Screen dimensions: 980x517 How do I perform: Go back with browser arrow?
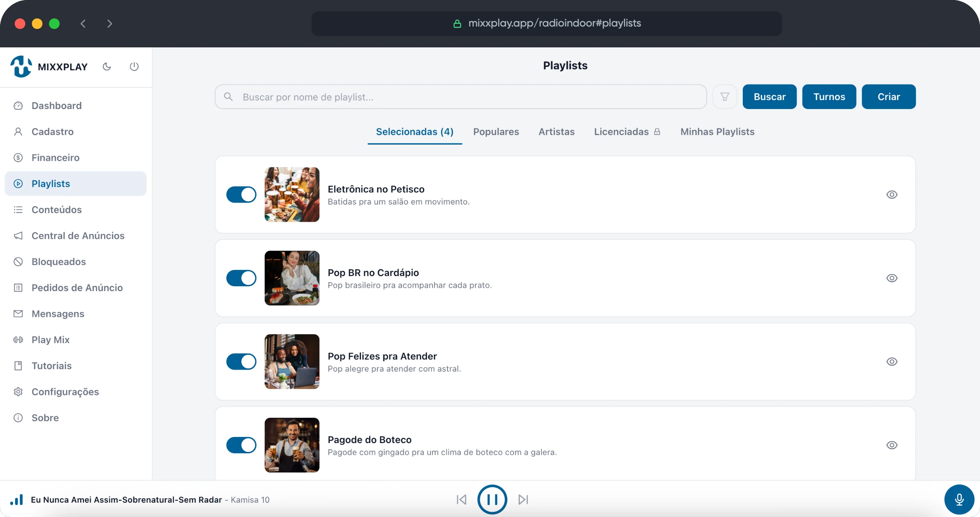[x=83, y=24]
